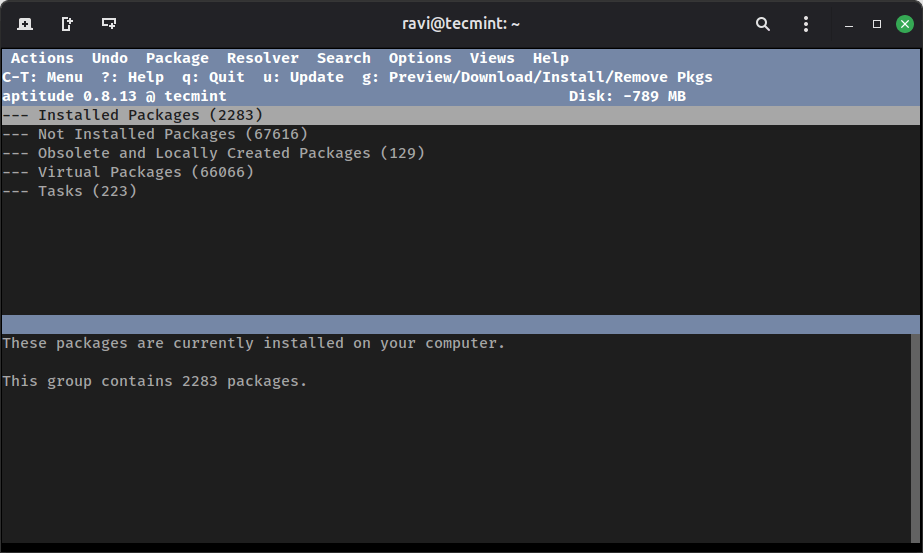
Task: Open the Resolver menu
Action: 263,58
